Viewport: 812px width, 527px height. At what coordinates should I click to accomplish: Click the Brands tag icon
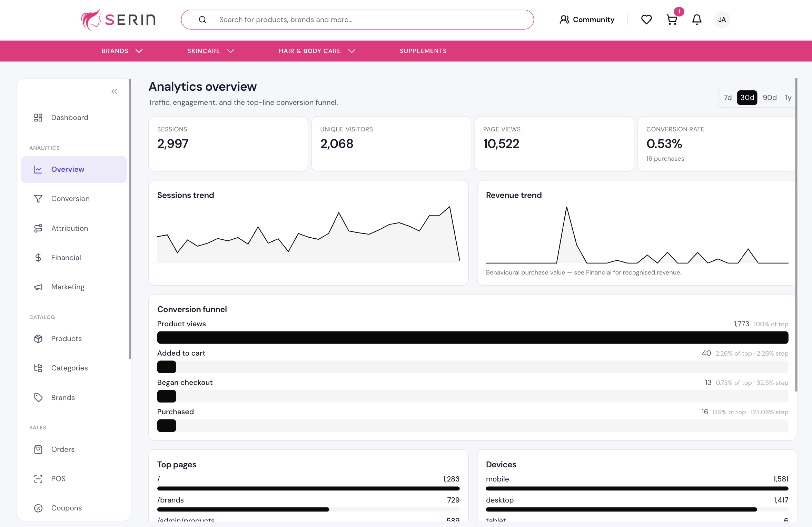coord(38,398)
